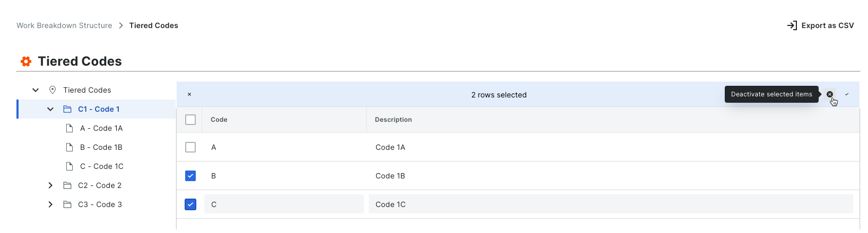Click the orange gear icon beside Tiered Codes

click(26, 61)
